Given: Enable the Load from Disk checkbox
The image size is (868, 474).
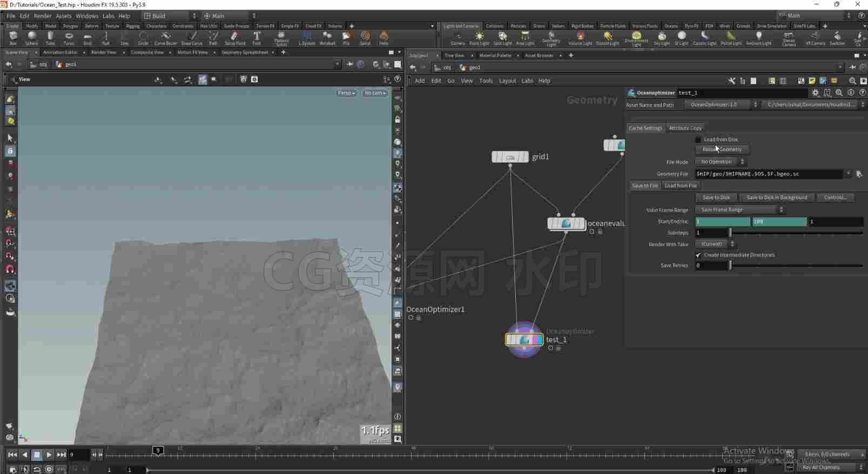Looking at the screenshot, I should pos(698,139).
